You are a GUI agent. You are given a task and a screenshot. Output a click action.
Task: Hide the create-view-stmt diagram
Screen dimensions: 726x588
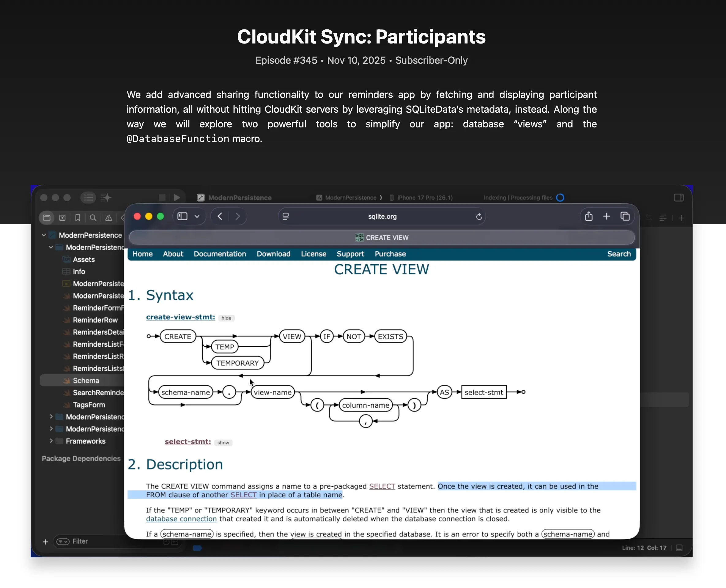[226, 318]
